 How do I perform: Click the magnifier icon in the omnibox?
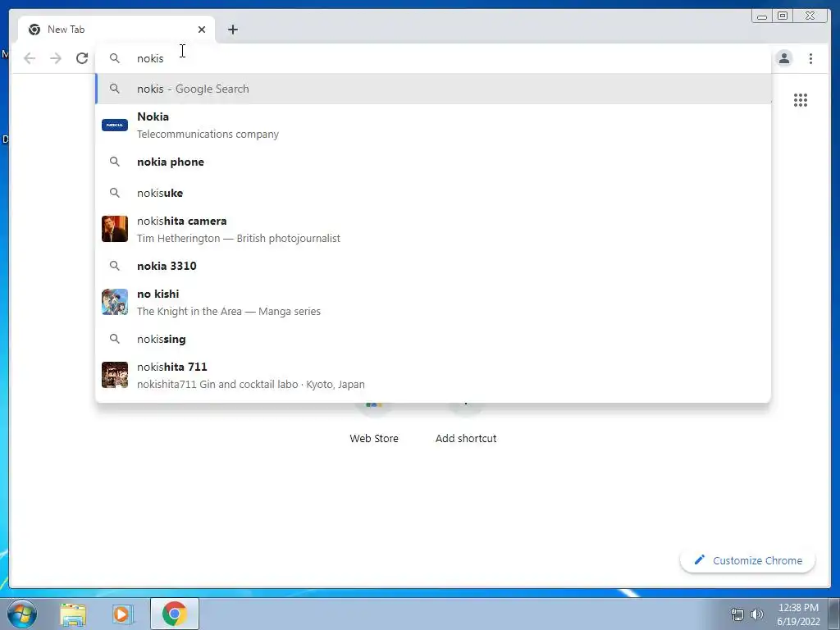[x=115, y=58]
